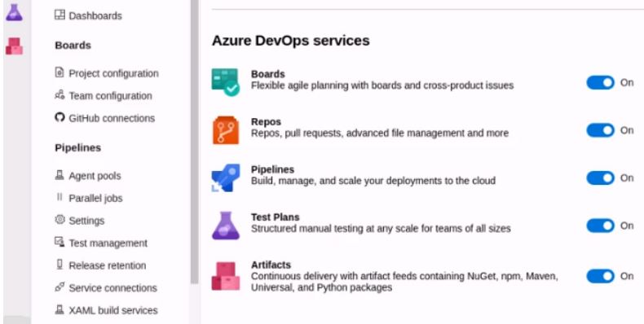Click the pink Artifacts service icon
The width and height of the screenshot is (644, 324).
pos(226,276)
